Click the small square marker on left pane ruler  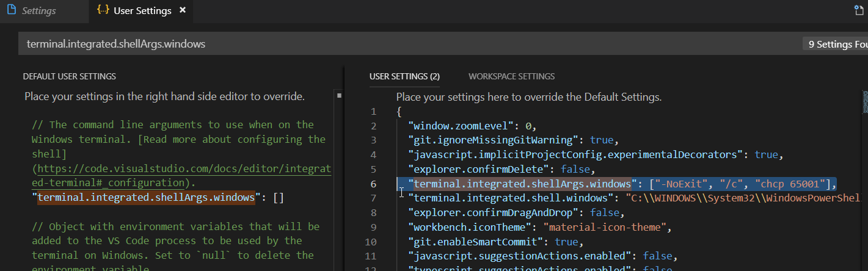click(338, 96)
